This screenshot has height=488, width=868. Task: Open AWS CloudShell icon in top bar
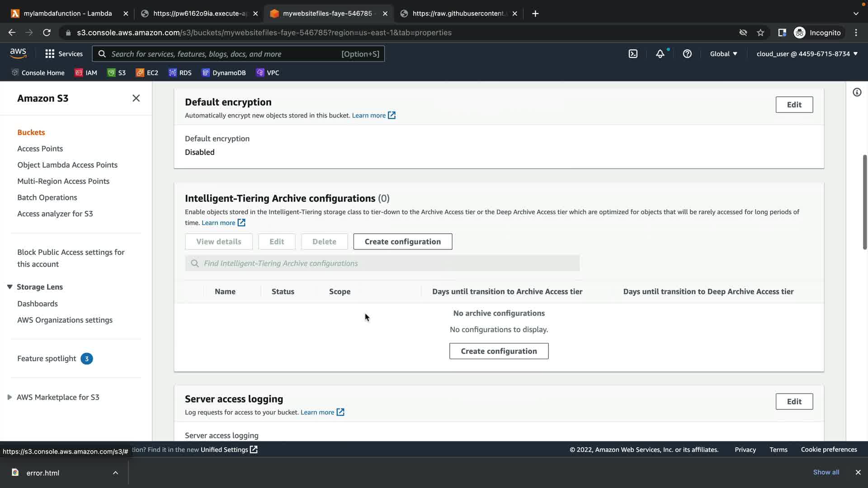click(633, 54)
